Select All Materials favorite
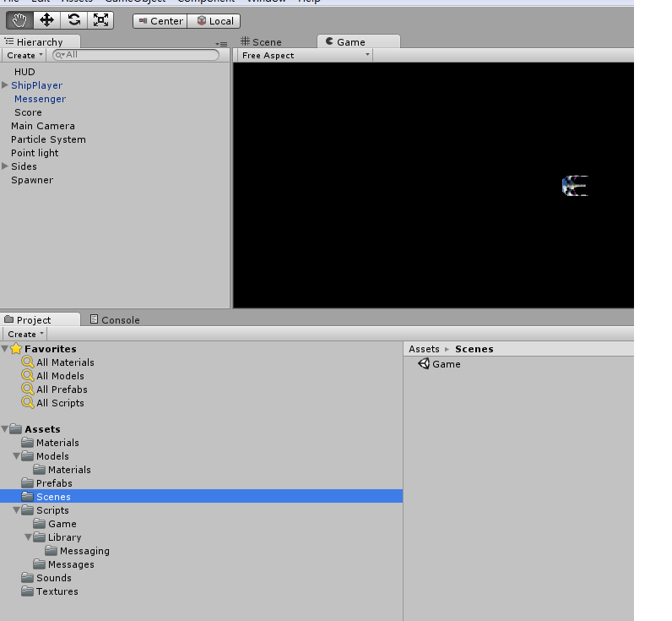Screen dimensions: 672x621 click(65, 362)
